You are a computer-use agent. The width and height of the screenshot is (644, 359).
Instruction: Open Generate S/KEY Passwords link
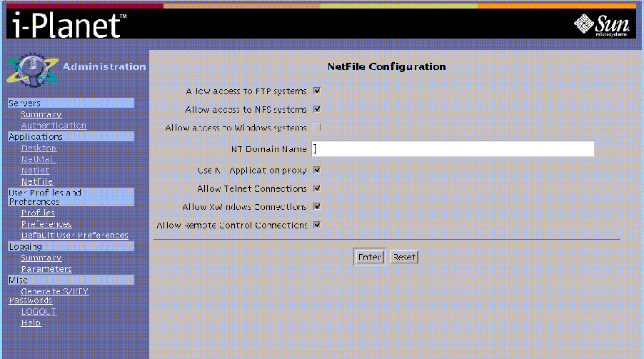[x=49, y=295]
